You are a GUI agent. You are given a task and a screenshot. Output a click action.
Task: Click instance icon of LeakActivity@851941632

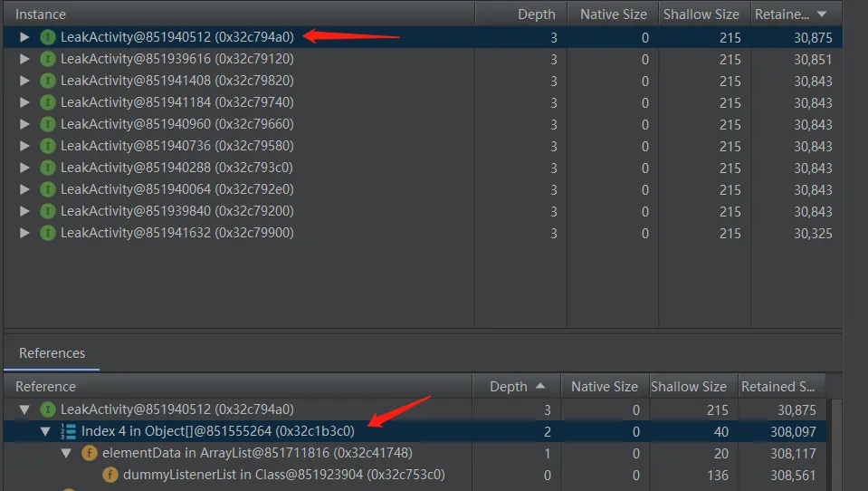48,233
